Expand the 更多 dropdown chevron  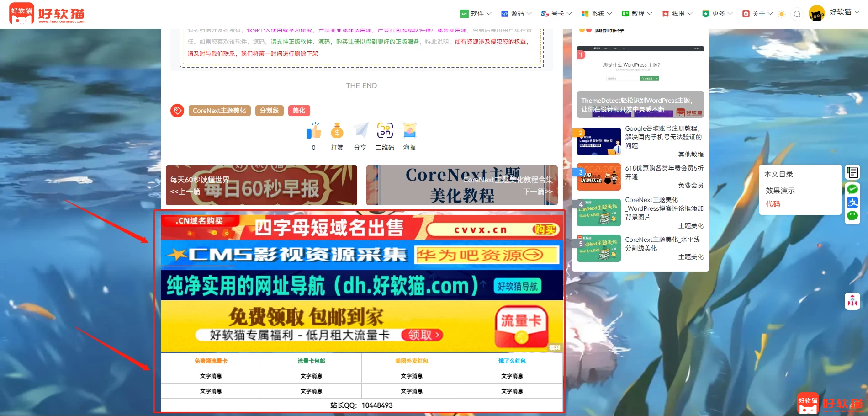(x=730, y=14)
